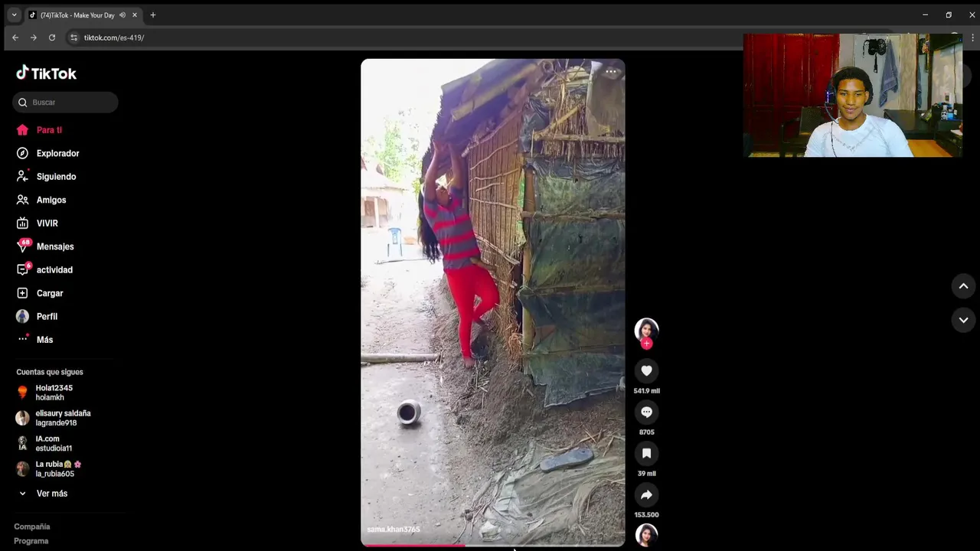The height and width of the screenshot is (551, 980).
Task: Close the TikTok browser tab
Action: [x=135, y=15]
